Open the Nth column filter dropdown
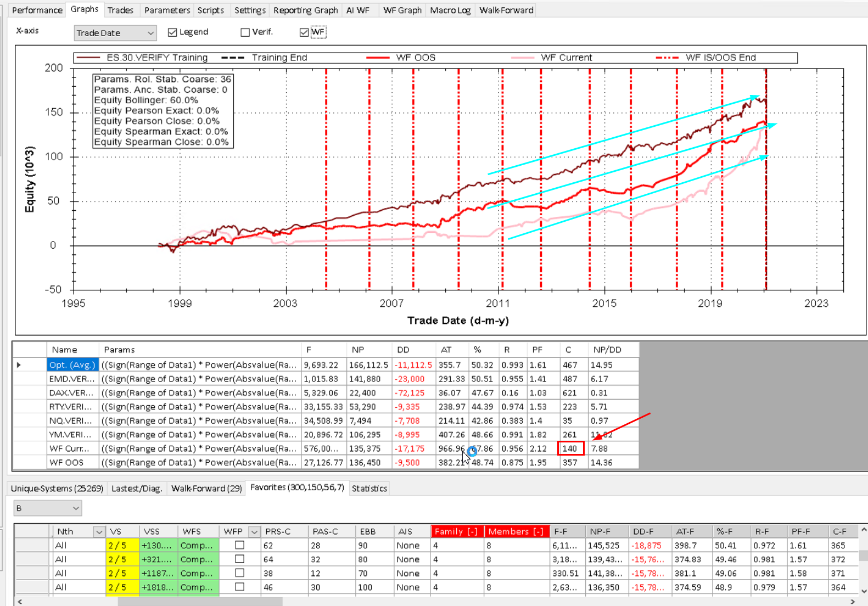Viewport: 868px width, 606px height. tap(99, 532)
